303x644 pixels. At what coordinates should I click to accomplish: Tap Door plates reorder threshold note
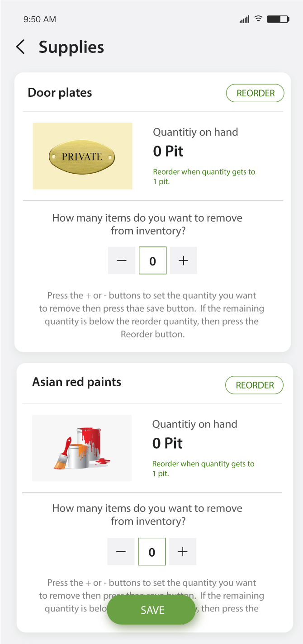(204, 177)
